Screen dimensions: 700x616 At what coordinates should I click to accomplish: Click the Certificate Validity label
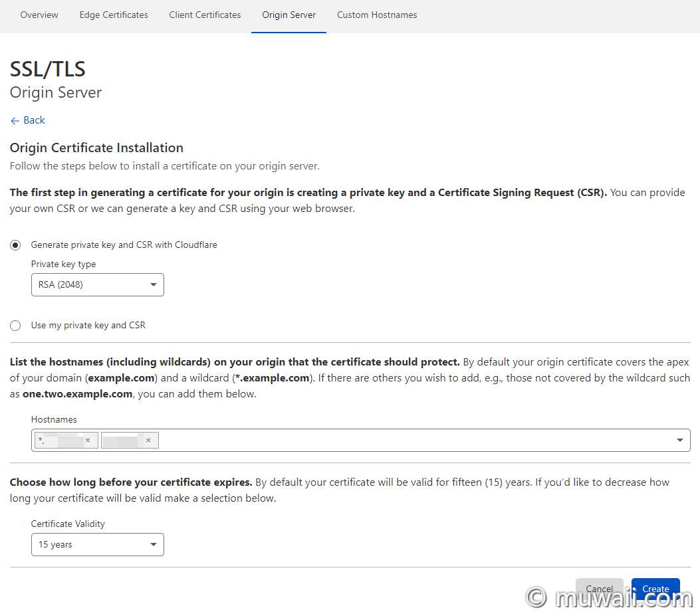(68, 524)
